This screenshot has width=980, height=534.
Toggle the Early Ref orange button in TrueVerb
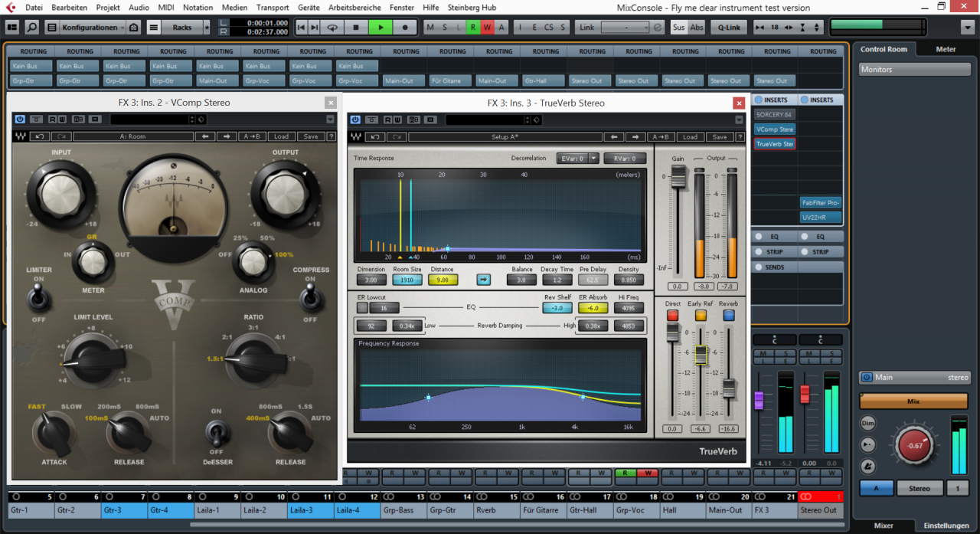(701, 315)
